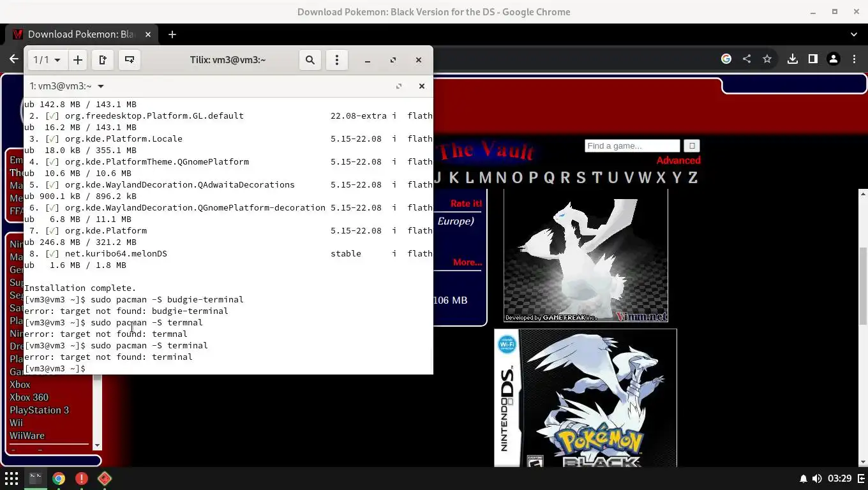Focus the 'Find a game...' search box
Image resolution: width=868 pixels, height=490 pixels.
[632, 146]
